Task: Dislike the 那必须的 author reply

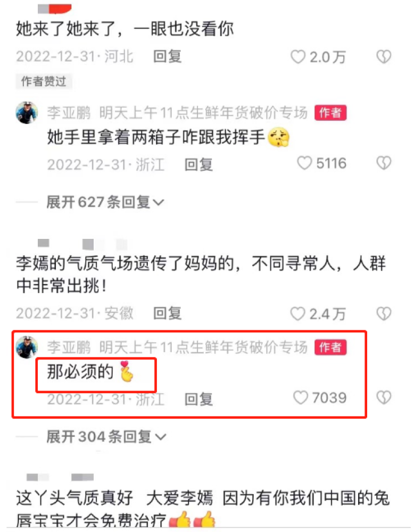Action: [x=384, y=397]
